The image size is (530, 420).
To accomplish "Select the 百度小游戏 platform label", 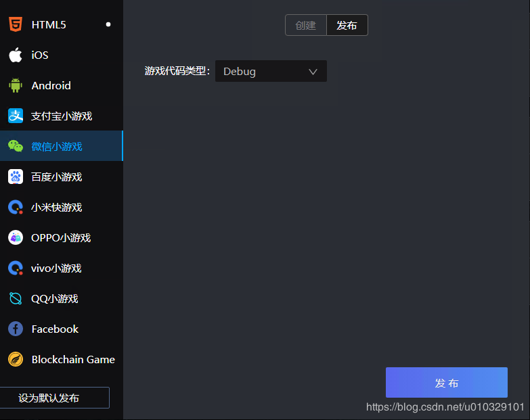I will (57, 177).
